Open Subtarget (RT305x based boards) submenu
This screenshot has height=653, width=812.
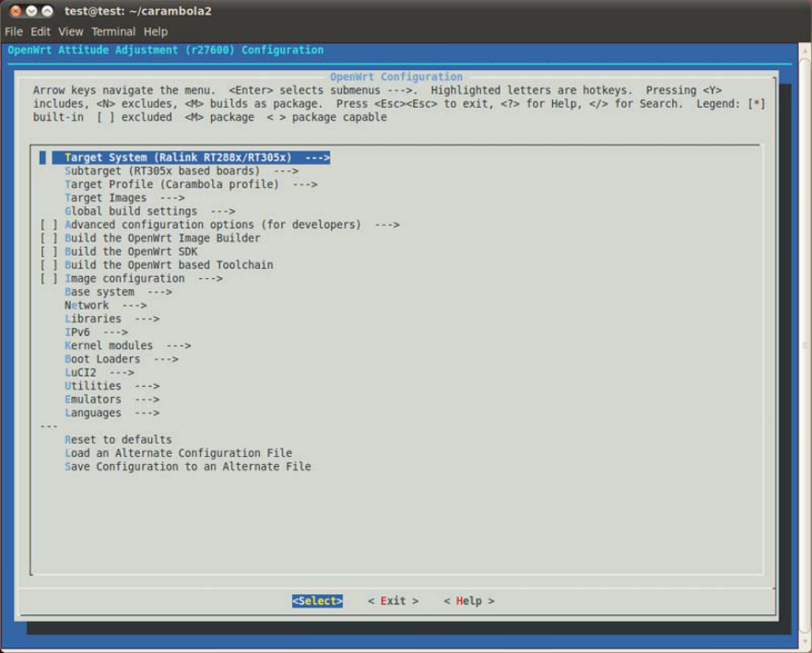pyautogui.click(x=182, y=171)
